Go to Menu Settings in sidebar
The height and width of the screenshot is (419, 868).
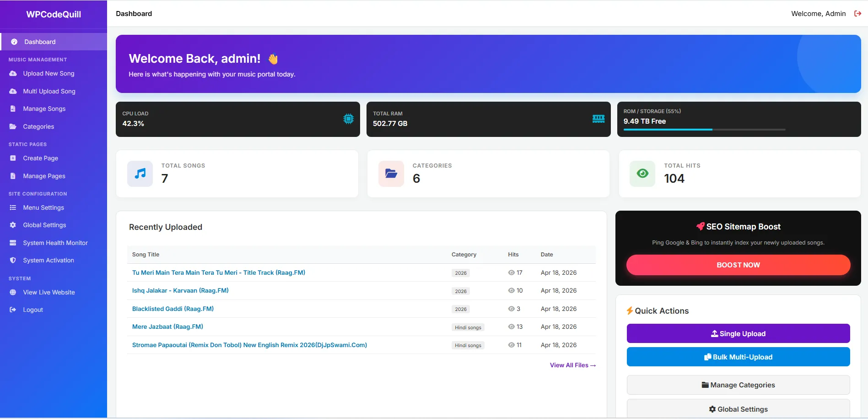[43, 207]
